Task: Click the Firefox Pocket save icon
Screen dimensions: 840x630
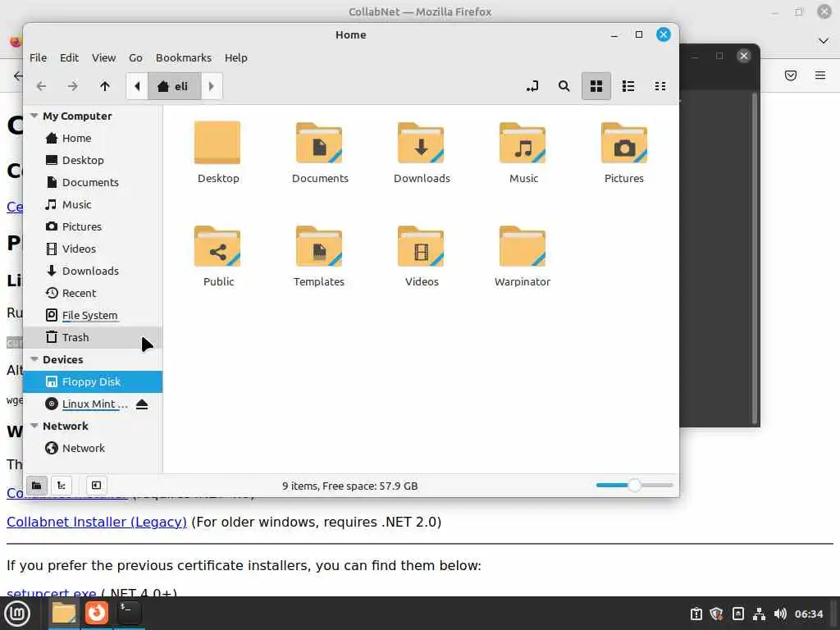Action: (x=790, y=75)
